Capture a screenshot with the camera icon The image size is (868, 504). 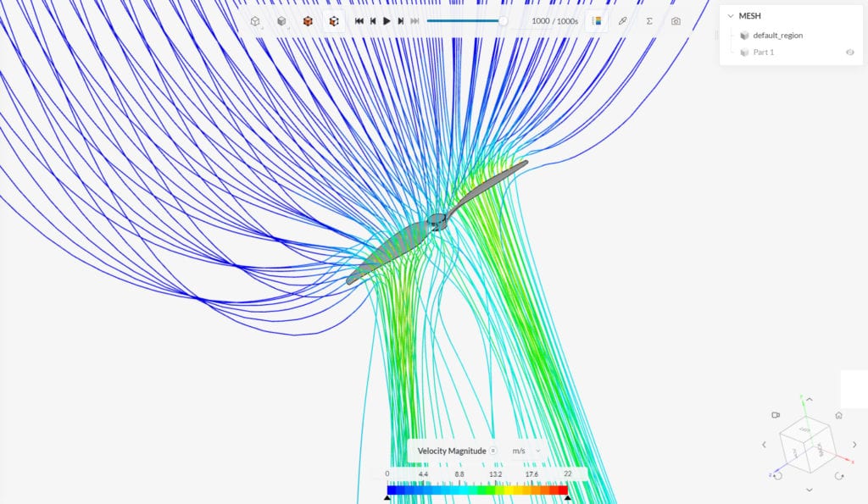point(676,21)
